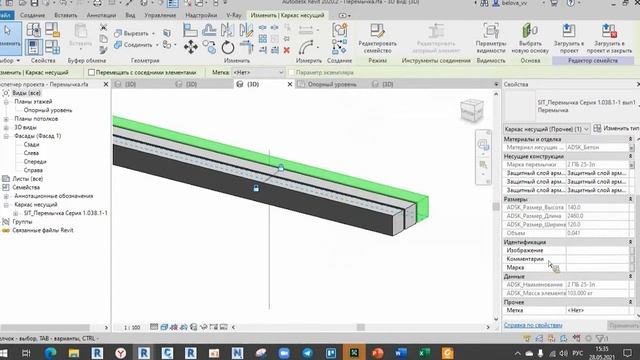Select the Rotate tool icon

[228, 47]
